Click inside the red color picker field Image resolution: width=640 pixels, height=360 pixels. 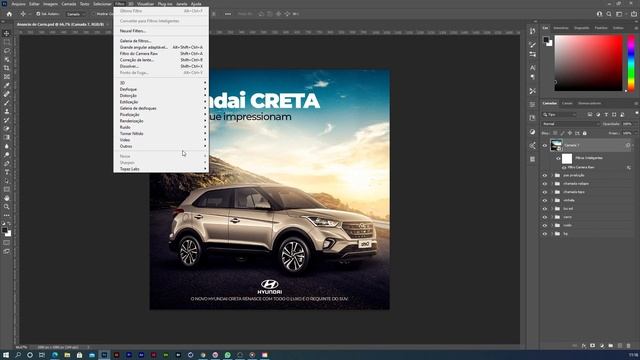tap(588, 63)
